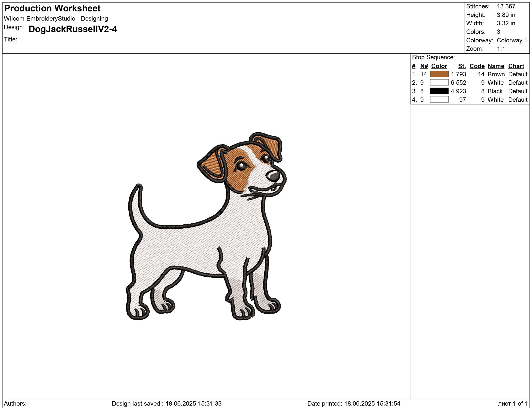Click the brown color swatch in row 1
The image size is (532, 409).
(439, 74)
